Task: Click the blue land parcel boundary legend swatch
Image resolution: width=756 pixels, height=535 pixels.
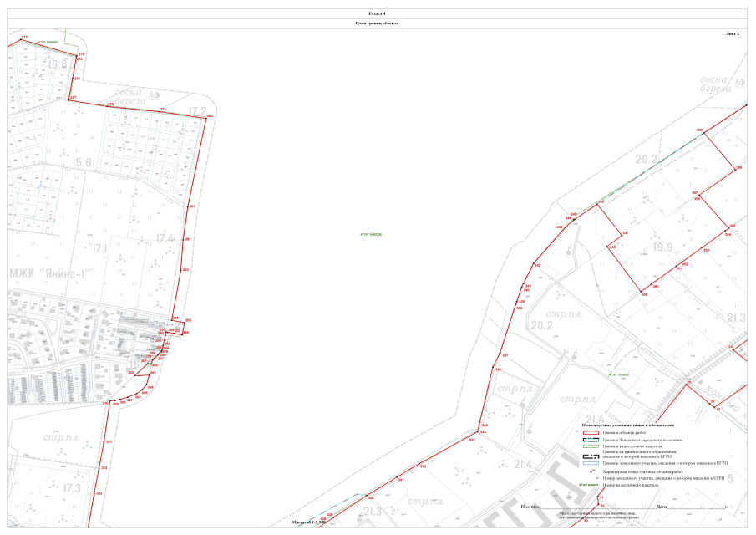Action: (x=591, y=462)
